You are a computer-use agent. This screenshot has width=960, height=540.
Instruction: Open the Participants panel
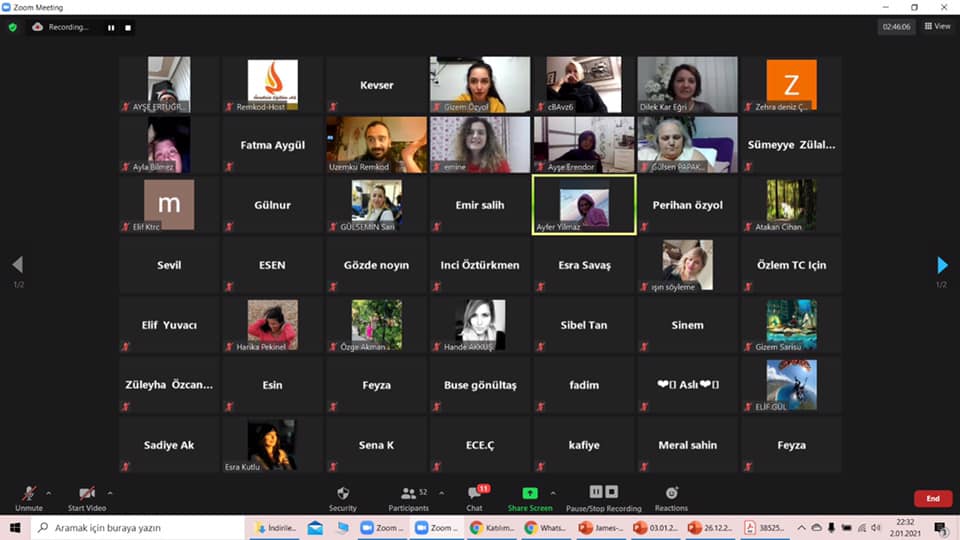click(409, 498)
